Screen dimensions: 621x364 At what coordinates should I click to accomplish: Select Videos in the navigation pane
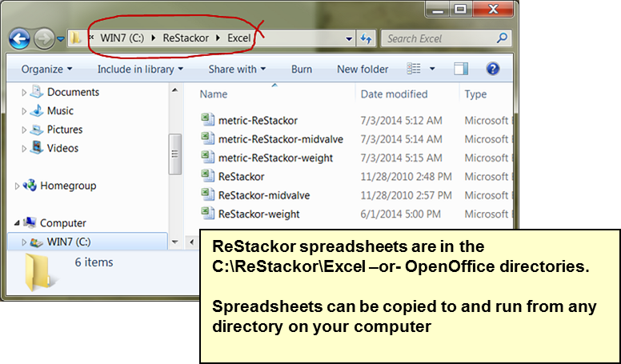click(x=62, y=148)
